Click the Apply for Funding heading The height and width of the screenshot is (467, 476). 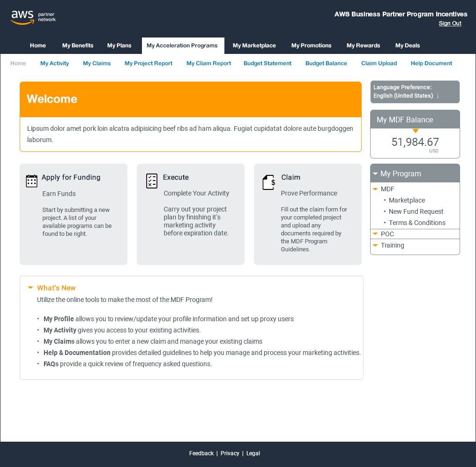pyautogui.click(x=71, y=177)
